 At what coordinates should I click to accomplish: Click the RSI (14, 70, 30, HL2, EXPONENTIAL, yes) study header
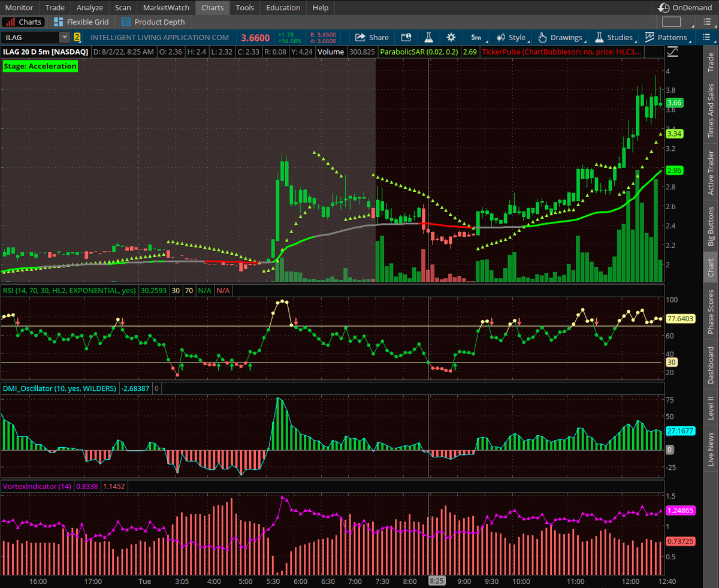69,290
